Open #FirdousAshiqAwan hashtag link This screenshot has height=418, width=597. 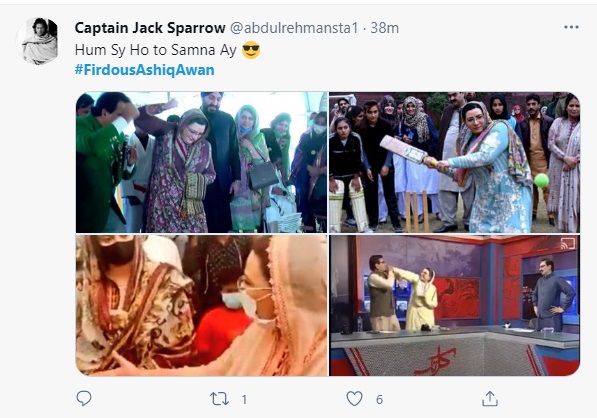pos(145,70)
